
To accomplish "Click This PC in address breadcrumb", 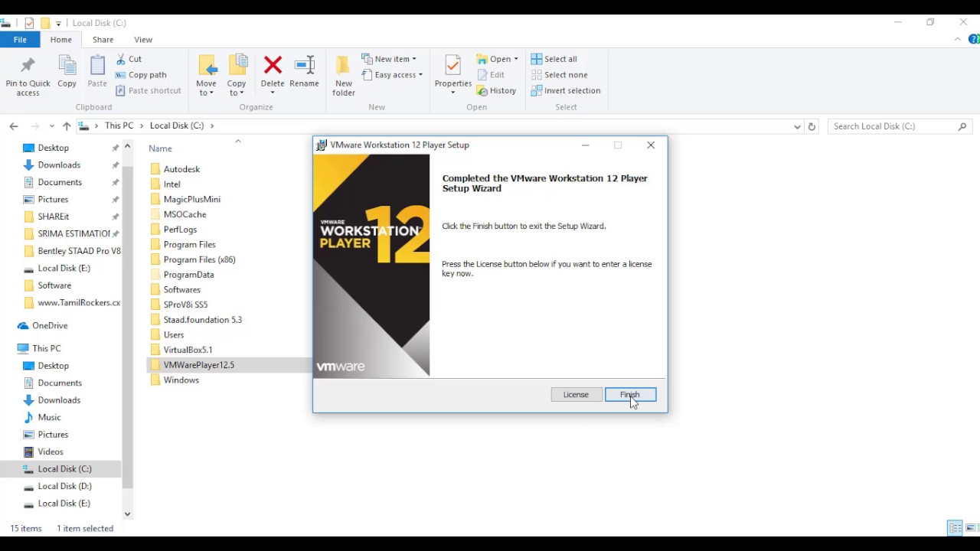I will [119, 126].
